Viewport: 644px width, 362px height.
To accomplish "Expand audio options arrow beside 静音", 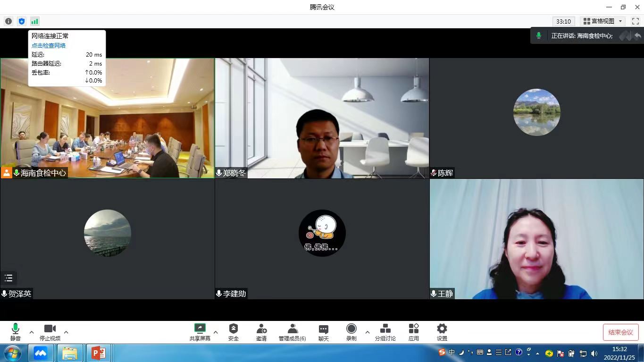I will (32, 332).
